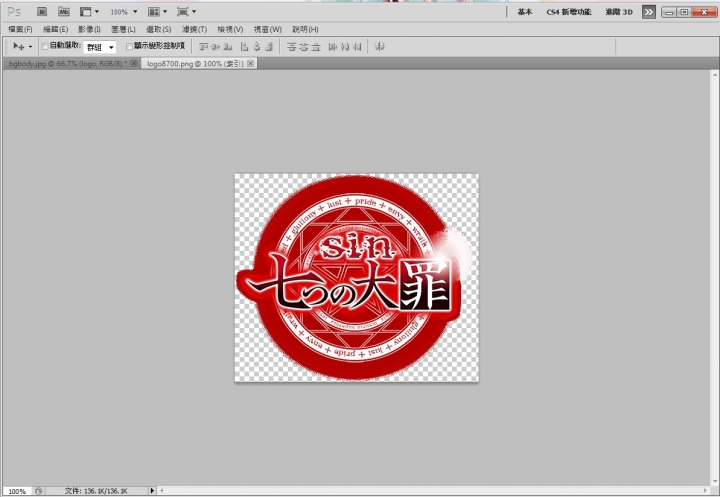The width and height of the screenshot is (720, 497).
Task: Launch Adobe Bridge from the Br icon
Action: point(42,11)
